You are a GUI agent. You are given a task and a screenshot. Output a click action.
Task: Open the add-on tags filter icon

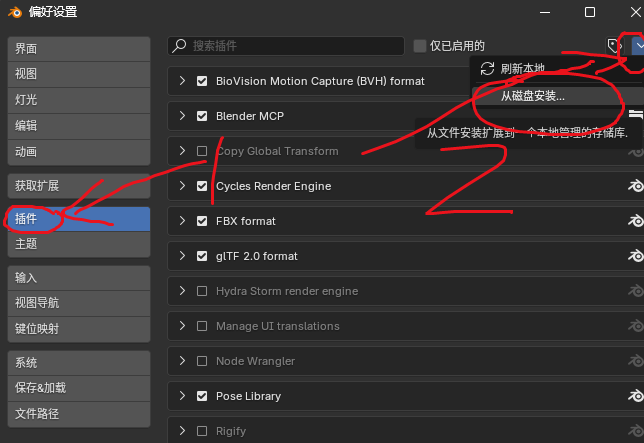[614, 46]
